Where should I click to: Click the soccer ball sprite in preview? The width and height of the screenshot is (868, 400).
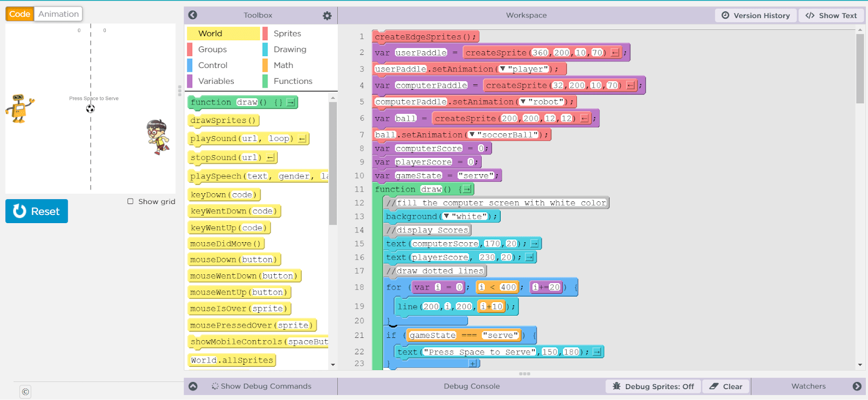coord(90,108)
